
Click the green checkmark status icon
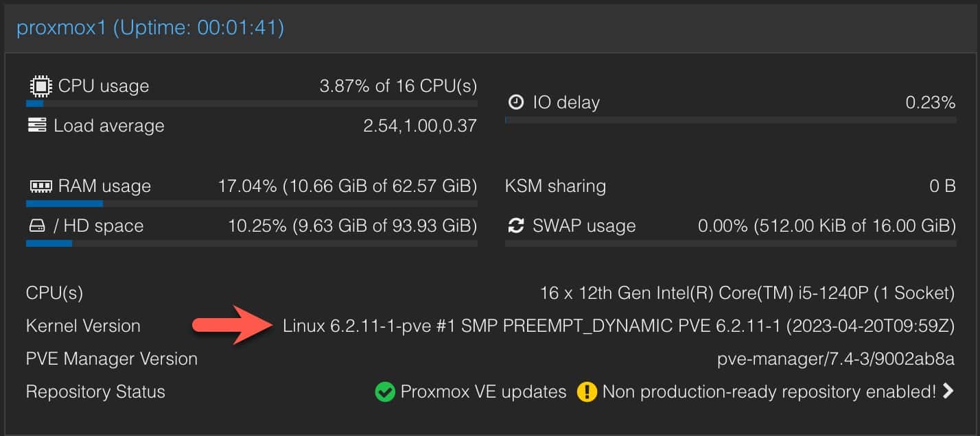click(385, 392)
